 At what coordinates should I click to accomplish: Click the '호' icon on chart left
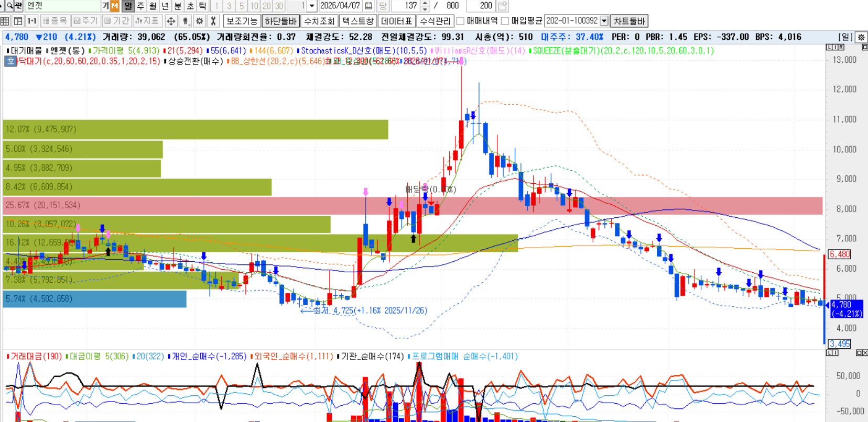(10, 61)
